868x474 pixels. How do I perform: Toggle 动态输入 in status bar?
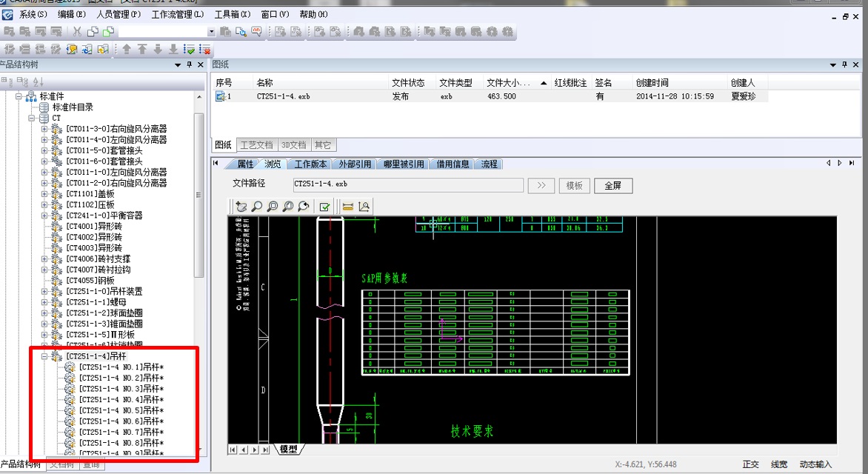(x=815, y=464)
